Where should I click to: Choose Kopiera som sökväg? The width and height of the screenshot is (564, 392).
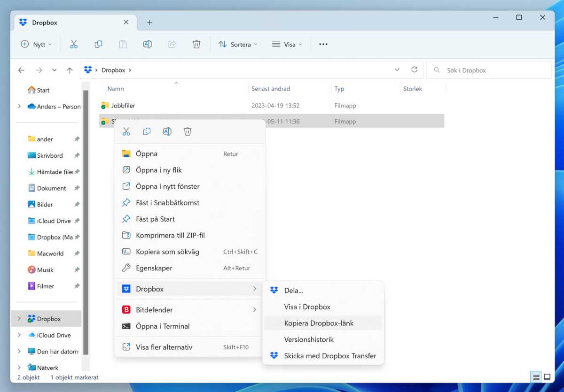(x=190, y=252)
